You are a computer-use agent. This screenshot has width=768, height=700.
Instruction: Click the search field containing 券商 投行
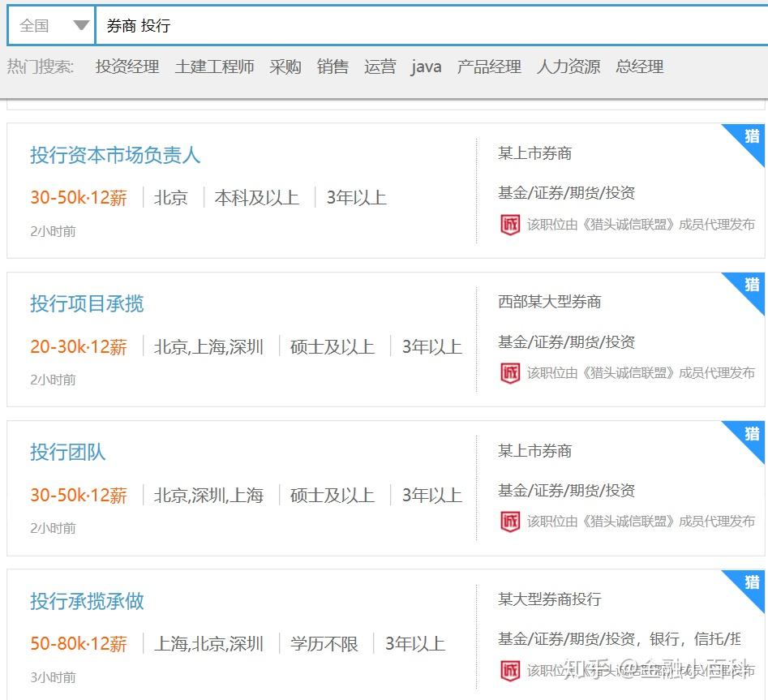[431, 25]
